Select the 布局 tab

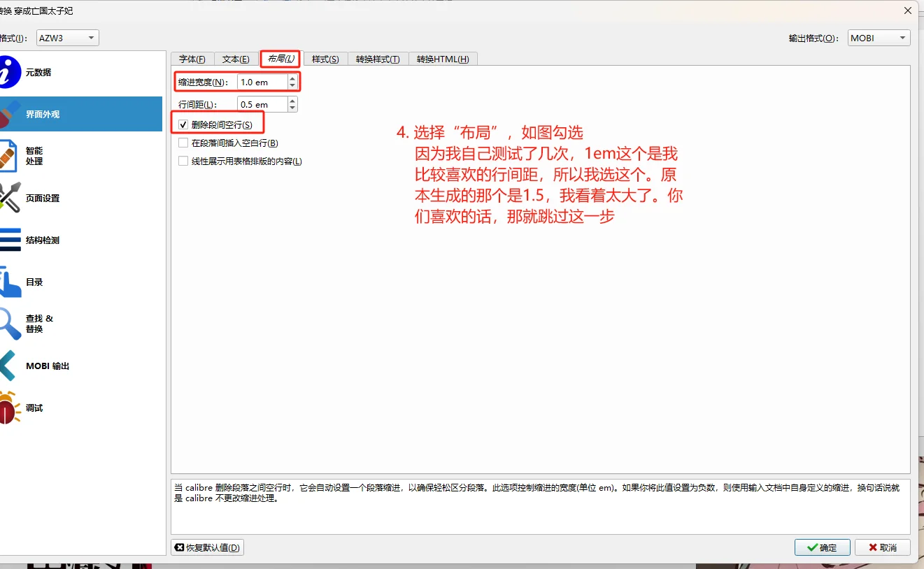(x=280, y=59)
